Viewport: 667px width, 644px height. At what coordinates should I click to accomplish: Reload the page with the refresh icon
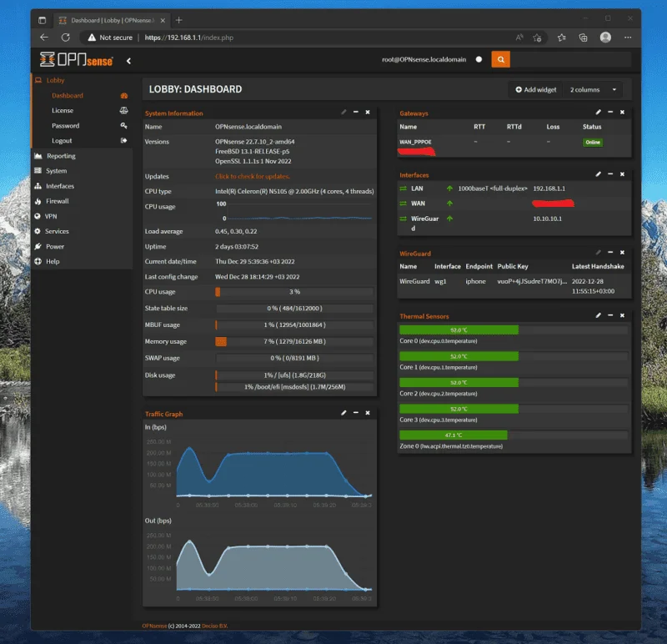click(x=66, y=38)
